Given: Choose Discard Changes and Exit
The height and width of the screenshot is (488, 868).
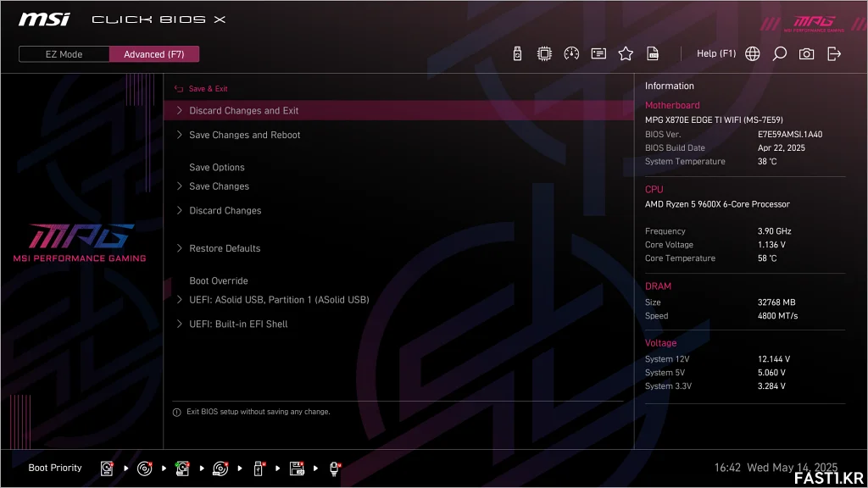Looking at the screenshot, I should [398, 111].
